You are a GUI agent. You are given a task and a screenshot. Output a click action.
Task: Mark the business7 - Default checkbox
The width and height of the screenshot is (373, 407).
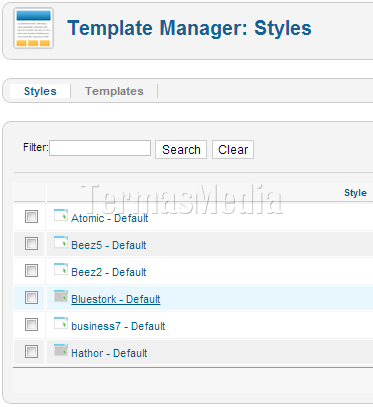tap(31, 325)
